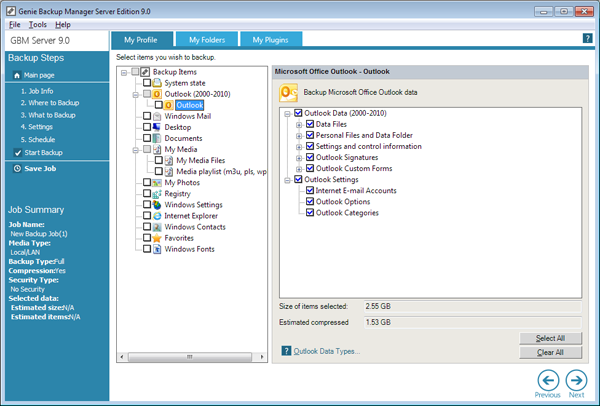Click the Windows Contacts icon
600x406 pixels.
click(x=157, y=227)
